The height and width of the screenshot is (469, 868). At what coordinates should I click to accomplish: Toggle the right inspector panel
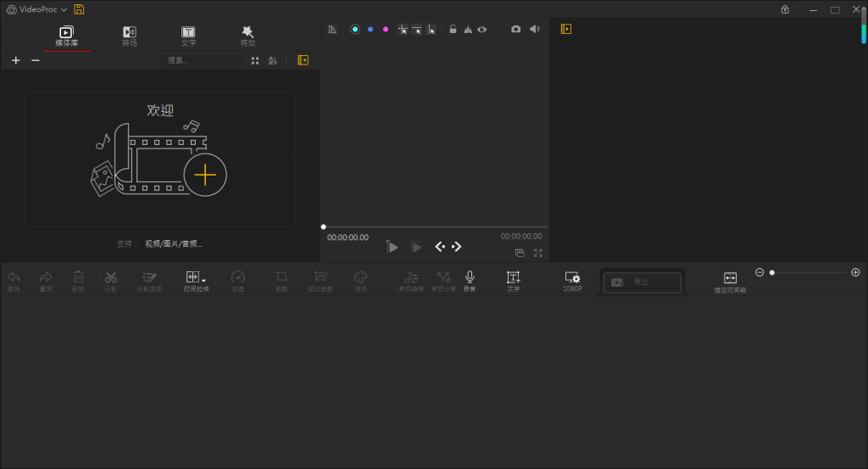point(565,30)
